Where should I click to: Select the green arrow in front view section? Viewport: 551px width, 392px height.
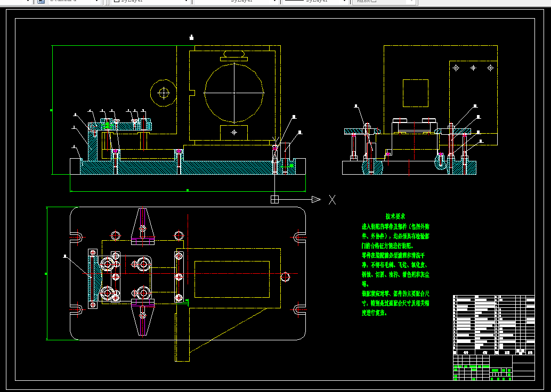[x=287, y=166]
